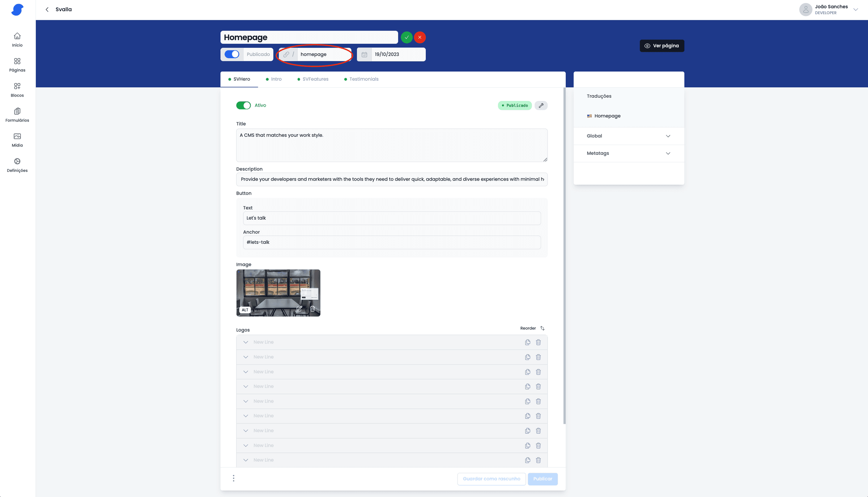The image size is (868, 497).
Task: Click the Ver página button
Action: (x=662, y=46)
